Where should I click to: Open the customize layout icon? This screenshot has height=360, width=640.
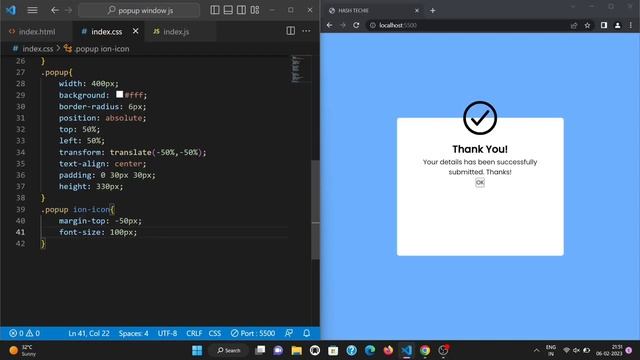click(255, 10)
